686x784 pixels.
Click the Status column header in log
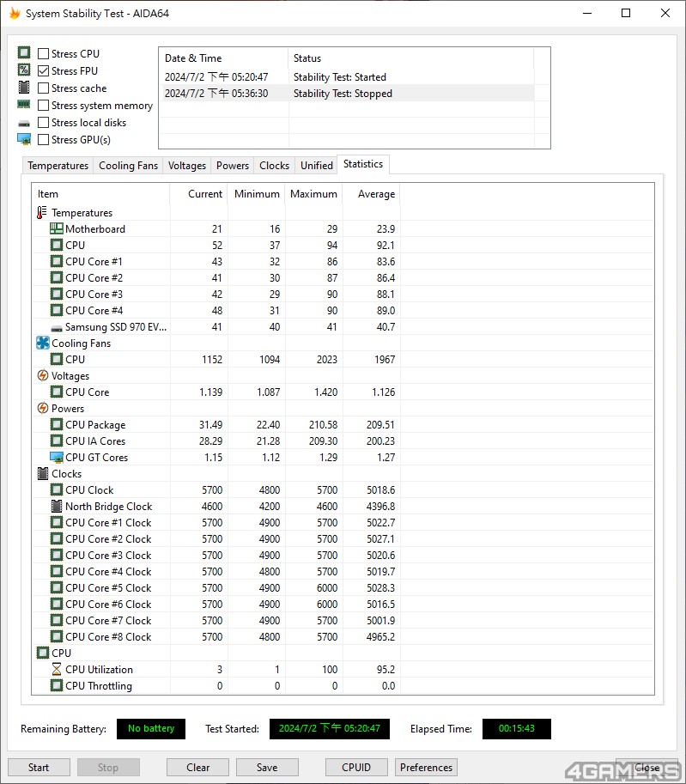point(411,58)
